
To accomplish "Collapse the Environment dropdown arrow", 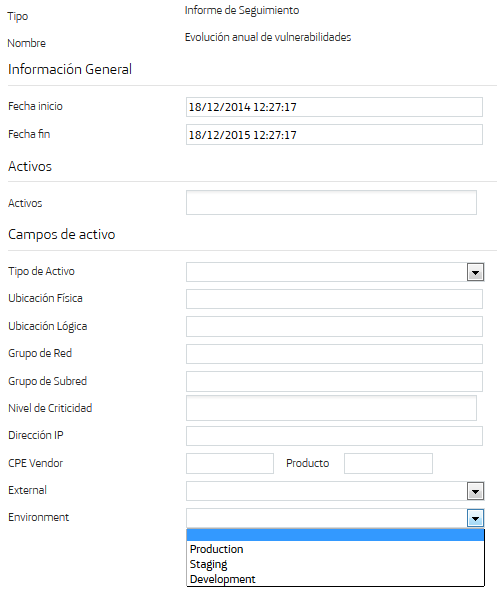I will (x=475, y=518).
